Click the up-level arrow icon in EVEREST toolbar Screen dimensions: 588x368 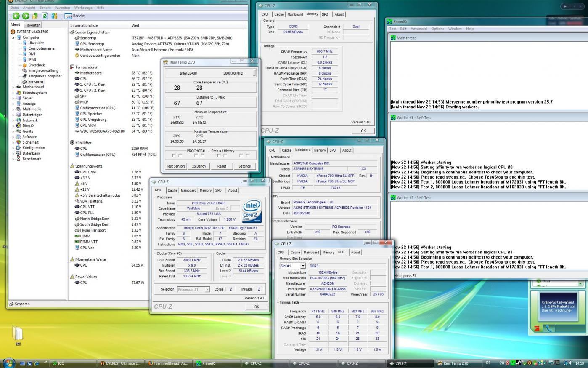(x=35, y=16)
